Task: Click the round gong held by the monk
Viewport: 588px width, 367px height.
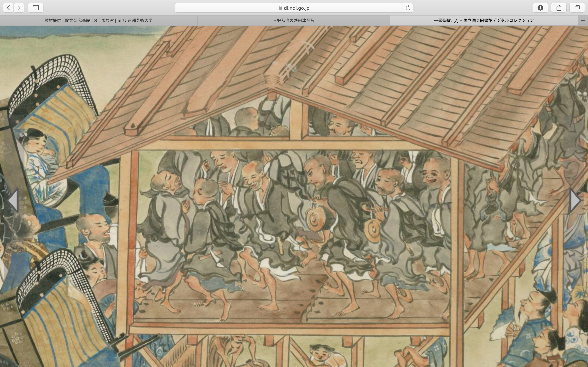Action: [315, 220]
